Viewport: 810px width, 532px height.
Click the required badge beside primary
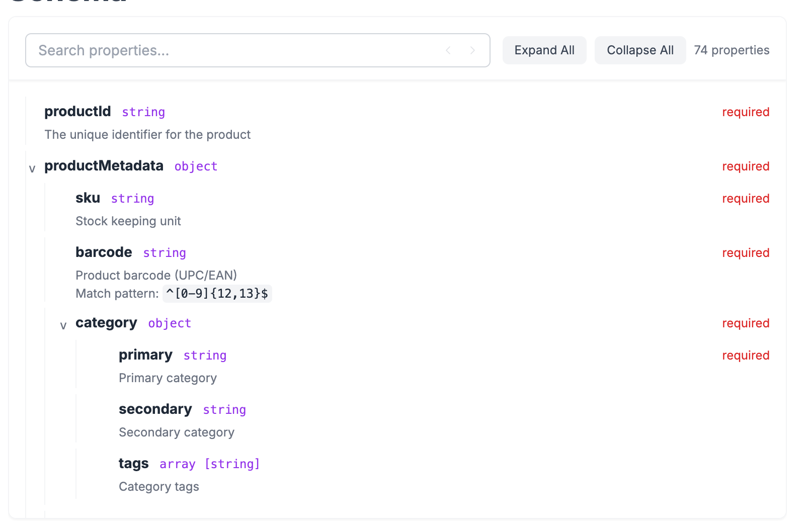746,355
